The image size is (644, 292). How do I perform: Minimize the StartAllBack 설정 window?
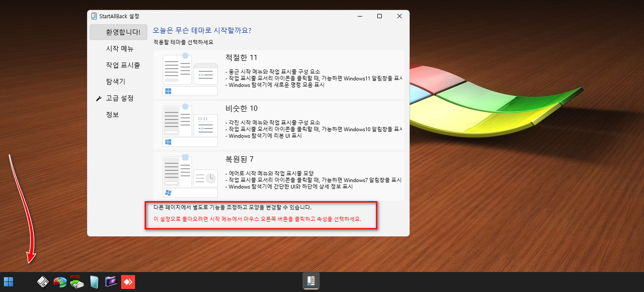point(360,16)
